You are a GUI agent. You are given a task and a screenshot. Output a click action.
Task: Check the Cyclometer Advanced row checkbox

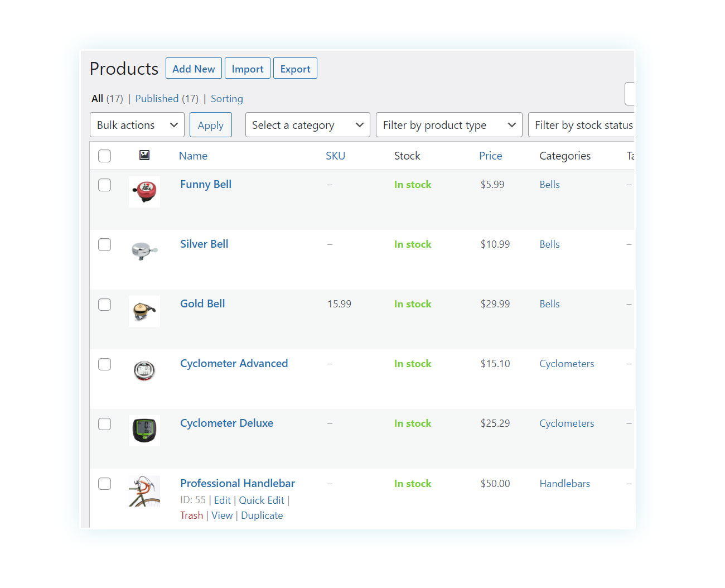pos(105,364)
